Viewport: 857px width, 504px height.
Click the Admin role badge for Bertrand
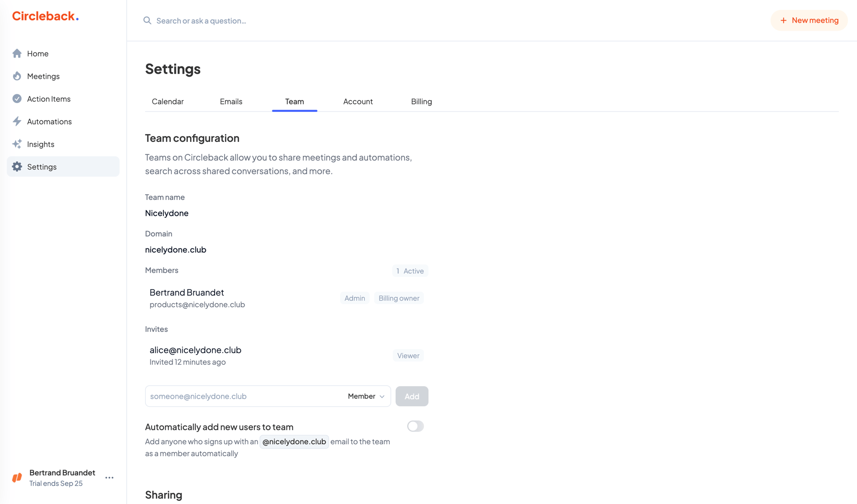click(x=354, y=298)
